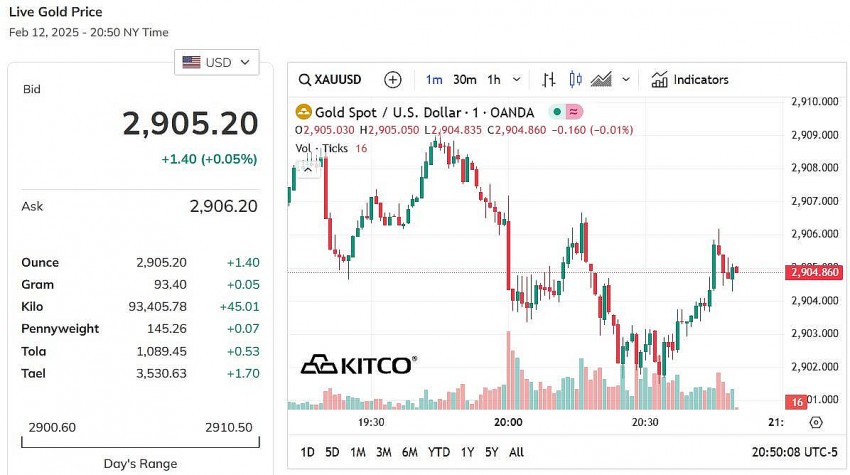Open the USD currency dropdown
Viewport: 850px width, 475px height.
point(217,62)
